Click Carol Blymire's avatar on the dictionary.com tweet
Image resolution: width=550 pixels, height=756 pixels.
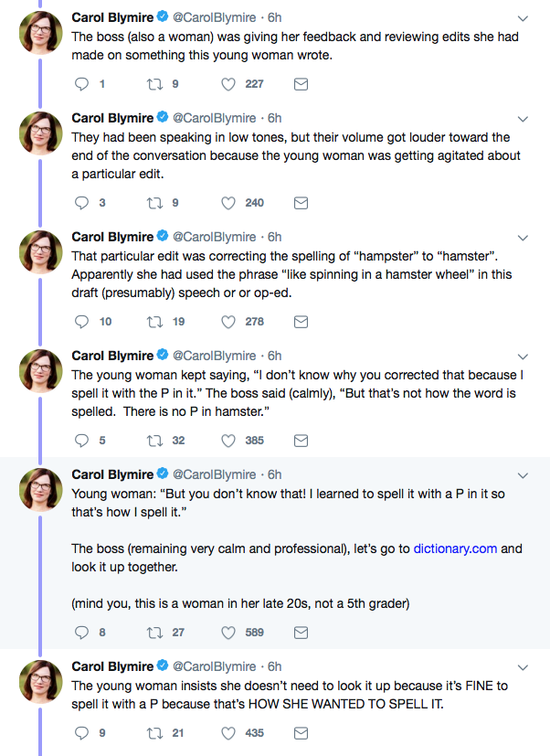(x=40, y=489)
